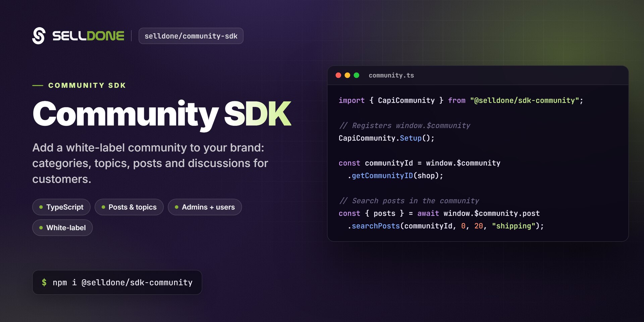The image size is (644, 322).
Task: Click the CapiCommunity.Setup(); code line
Action: click(386, 138)
